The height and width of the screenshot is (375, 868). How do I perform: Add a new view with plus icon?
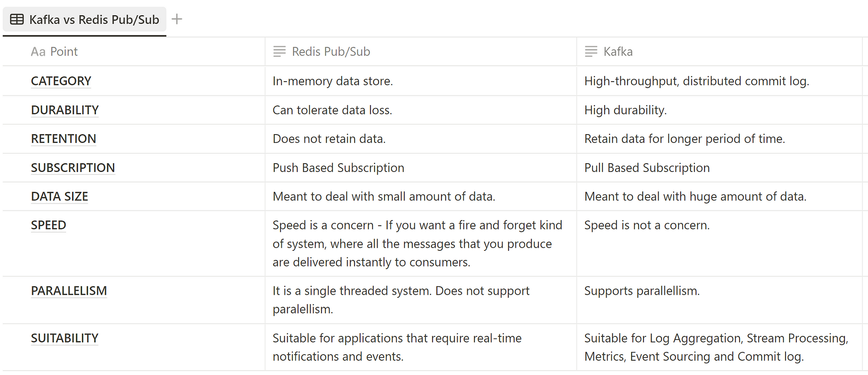click(x=177, y=19)
